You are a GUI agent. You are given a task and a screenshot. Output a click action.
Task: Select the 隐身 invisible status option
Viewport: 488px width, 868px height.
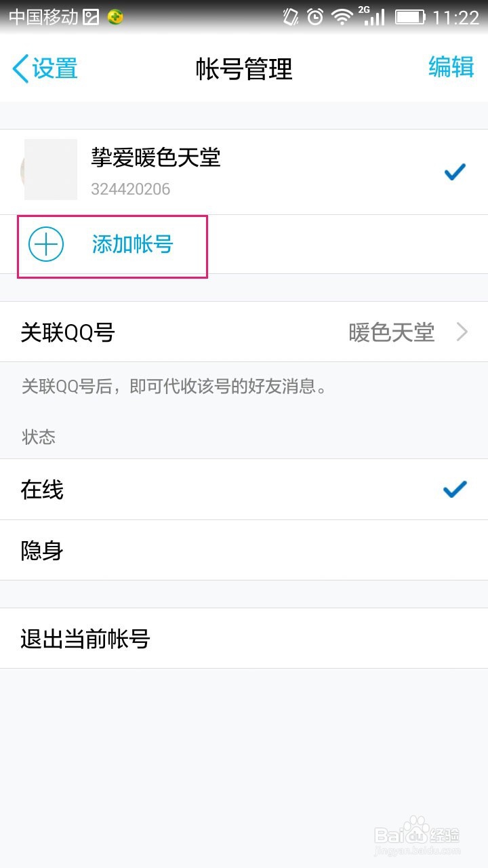pos(244,551)
